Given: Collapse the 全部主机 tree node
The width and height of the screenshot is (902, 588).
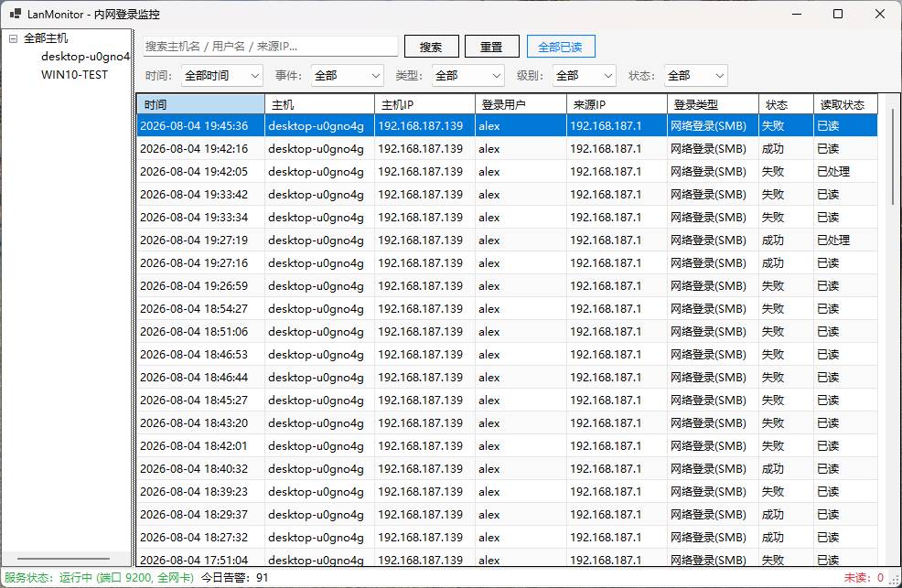Looking at the screenshot, I should (13, 38).
